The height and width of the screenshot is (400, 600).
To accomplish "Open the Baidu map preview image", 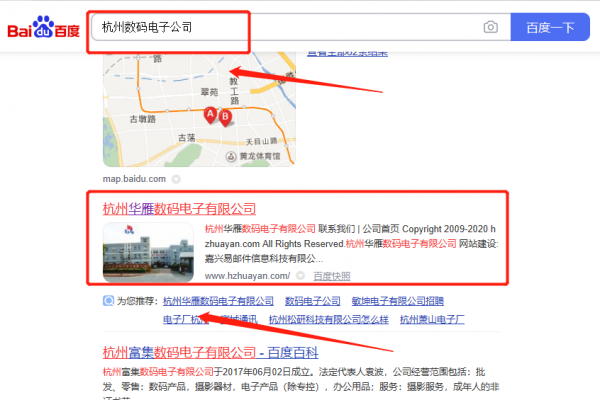I will pos(199,109).
